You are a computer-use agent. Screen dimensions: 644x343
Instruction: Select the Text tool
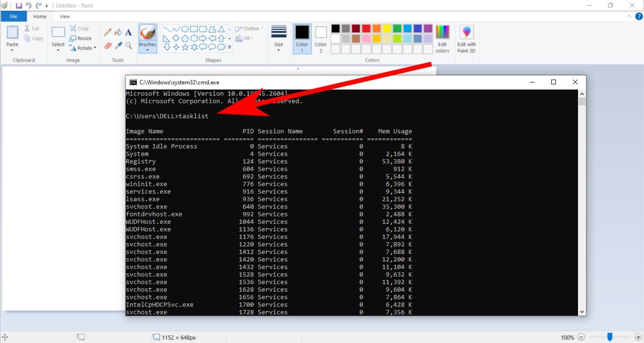click(128, 32)
